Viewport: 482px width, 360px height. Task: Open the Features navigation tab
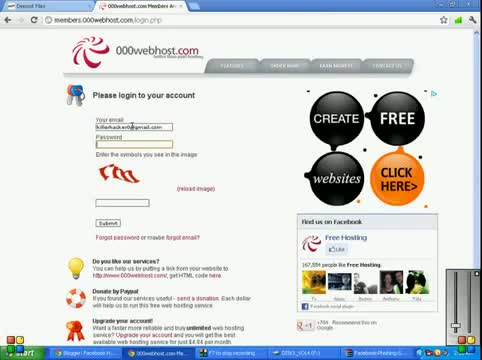click(x=232, y=66)
